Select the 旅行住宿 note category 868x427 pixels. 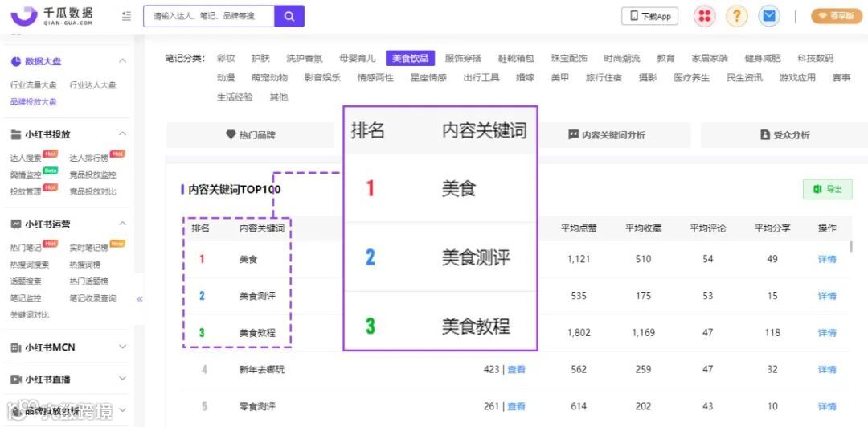click(x=604, y=77)
